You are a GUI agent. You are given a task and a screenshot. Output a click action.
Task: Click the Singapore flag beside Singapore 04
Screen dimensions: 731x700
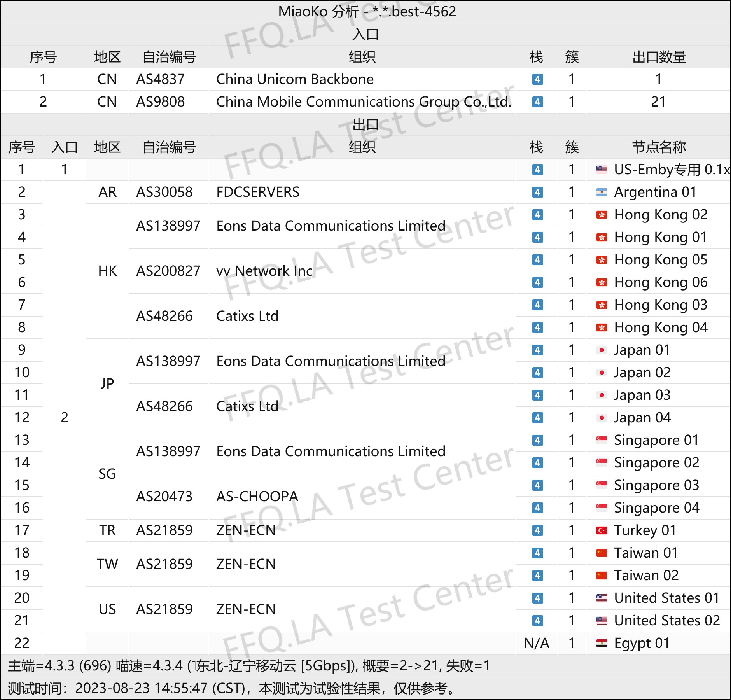(602, 508)
